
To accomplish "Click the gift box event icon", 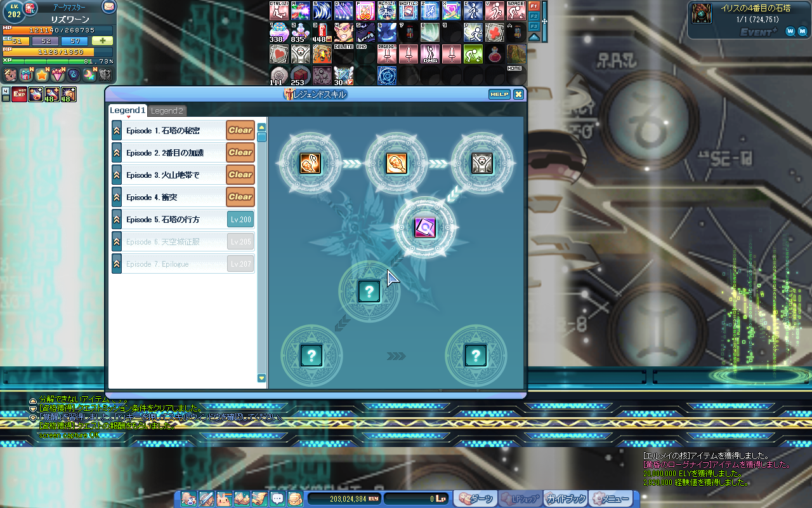I will (27, 74).
